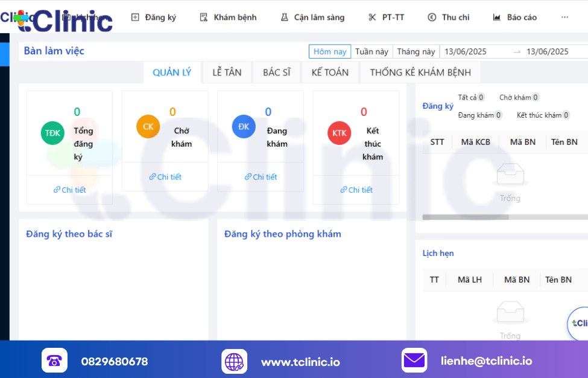The height and width of the screenshot is (378, 588).
Task: Click the end date field 13/06/2025
Action: pos(548,51)
